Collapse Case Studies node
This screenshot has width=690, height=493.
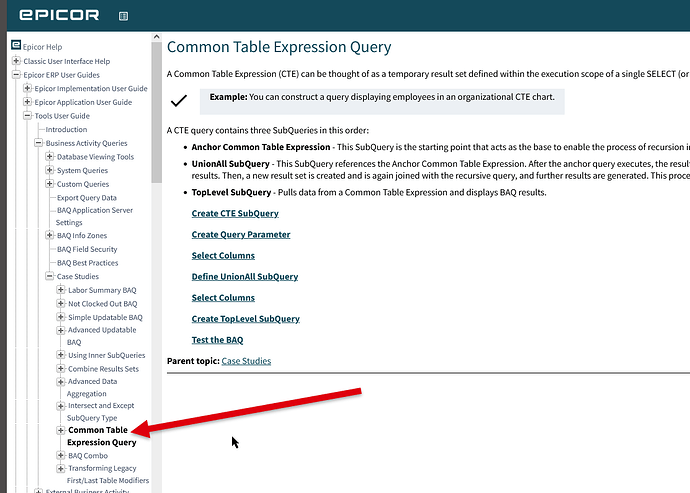(50, 276)
